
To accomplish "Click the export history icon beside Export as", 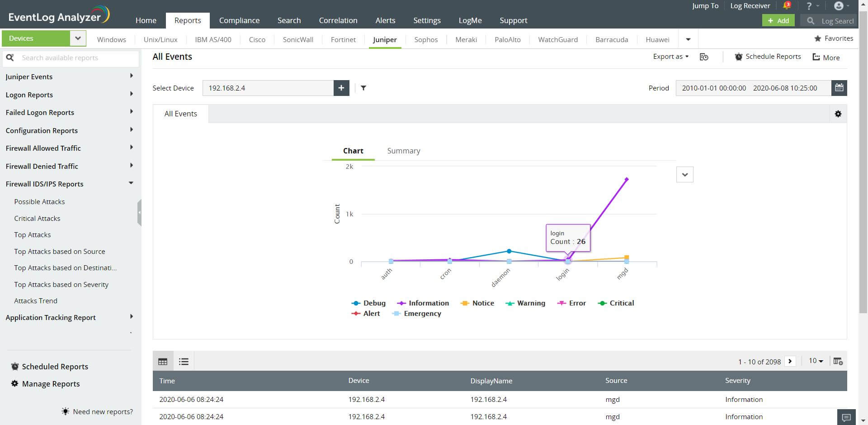I will (704, 57).
